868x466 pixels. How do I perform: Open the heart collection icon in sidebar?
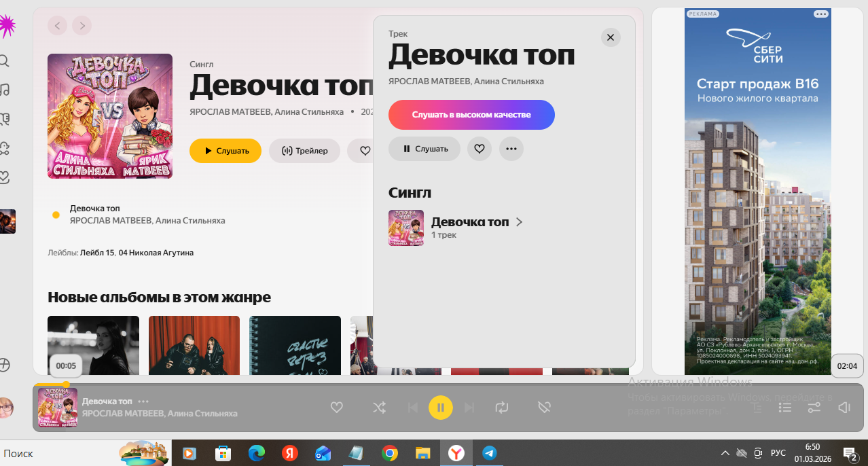pos(4,177)
